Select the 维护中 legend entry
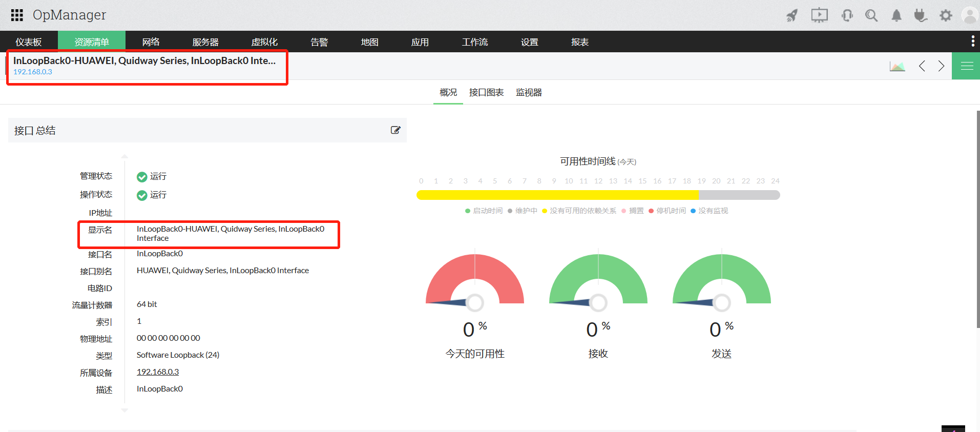 click(522, 211)
